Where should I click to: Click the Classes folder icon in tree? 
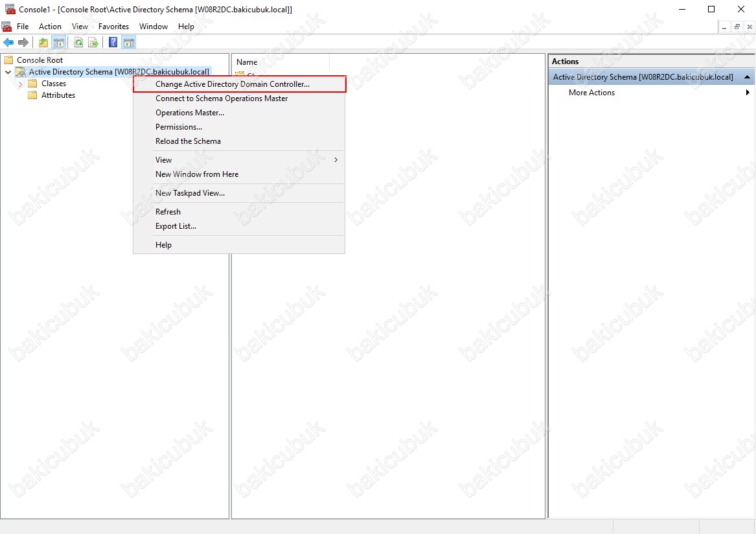pyautogui.click(x=32, y=84)
